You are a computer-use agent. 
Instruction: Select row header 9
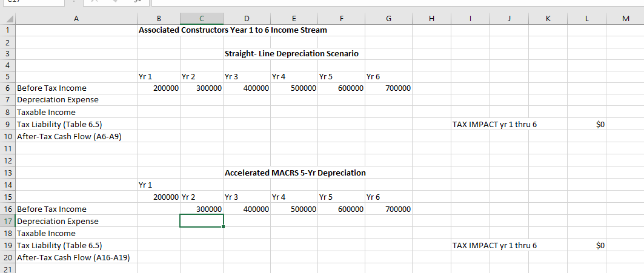[x=7, y=124]
